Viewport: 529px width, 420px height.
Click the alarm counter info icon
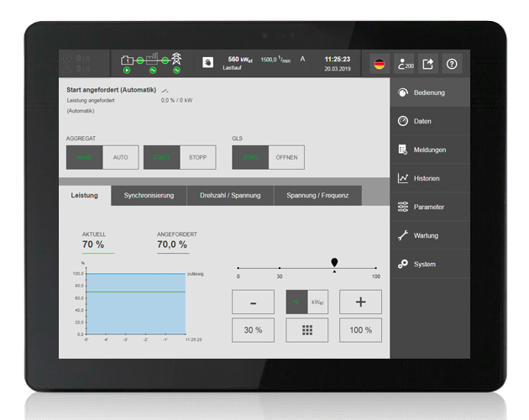(x=67, y=59)
